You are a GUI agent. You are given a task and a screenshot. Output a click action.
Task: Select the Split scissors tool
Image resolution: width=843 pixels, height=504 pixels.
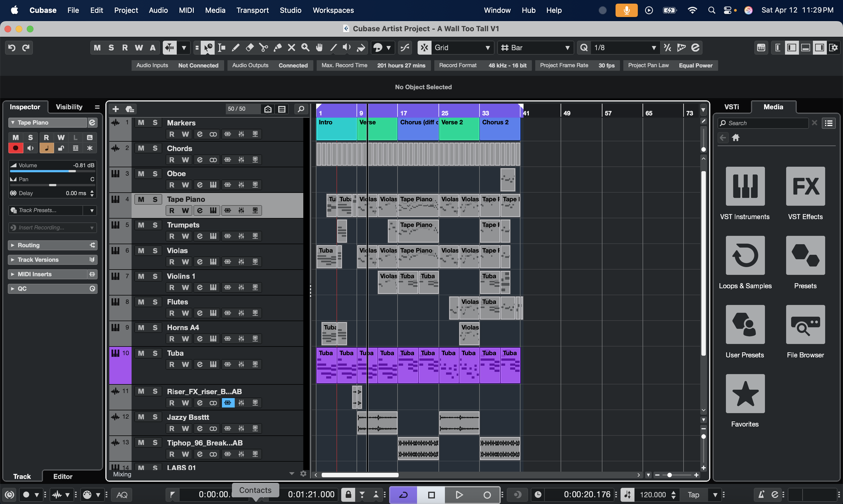[x=263, y=48]
